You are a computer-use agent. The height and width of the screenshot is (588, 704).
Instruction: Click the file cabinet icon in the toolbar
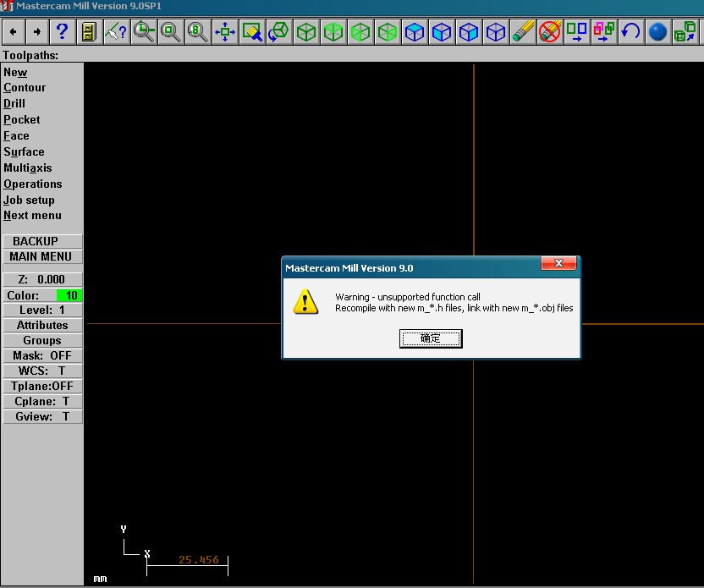click(x=90, y=32)
